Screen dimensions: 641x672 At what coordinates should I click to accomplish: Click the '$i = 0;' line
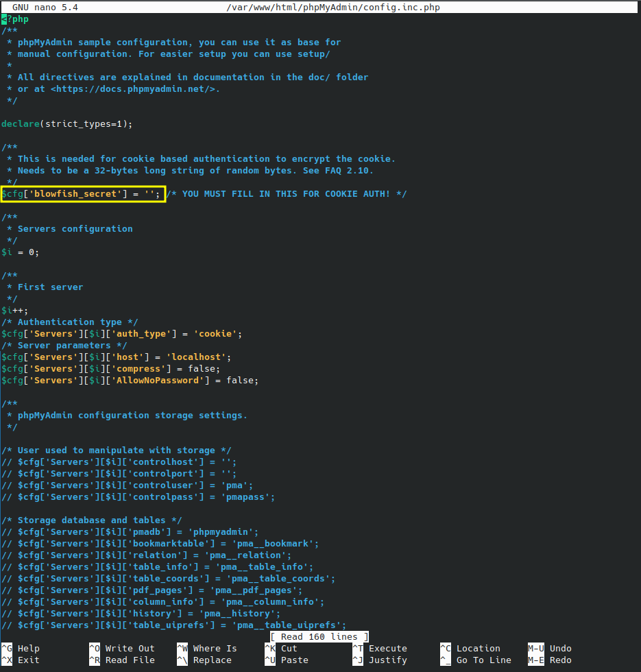(x=20, y=252)
